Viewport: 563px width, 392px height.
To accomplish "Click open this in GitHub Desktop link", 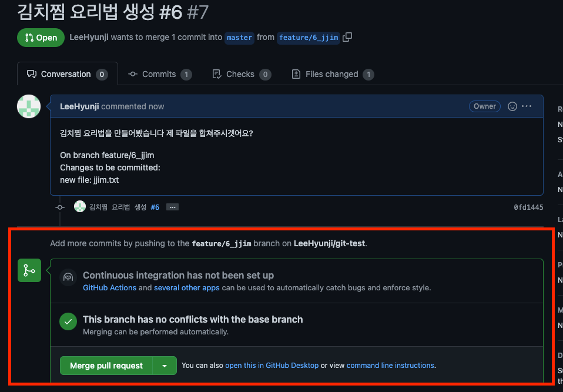I will click(272, 365).
